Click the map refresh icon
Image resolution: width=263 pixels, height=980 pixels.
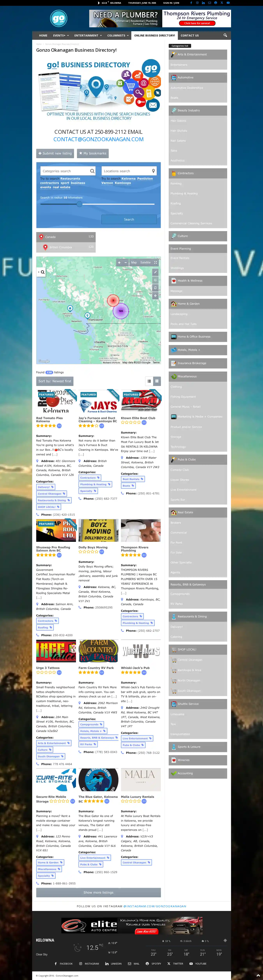pos(155,288)
